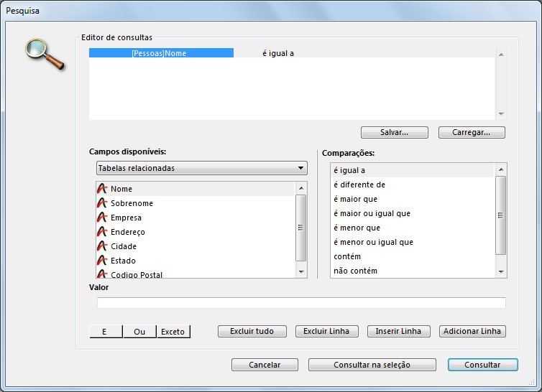Choose comparison 'é diferente de'
The width and height of the screenshot is (542, 392).
[x=413, y=185]
